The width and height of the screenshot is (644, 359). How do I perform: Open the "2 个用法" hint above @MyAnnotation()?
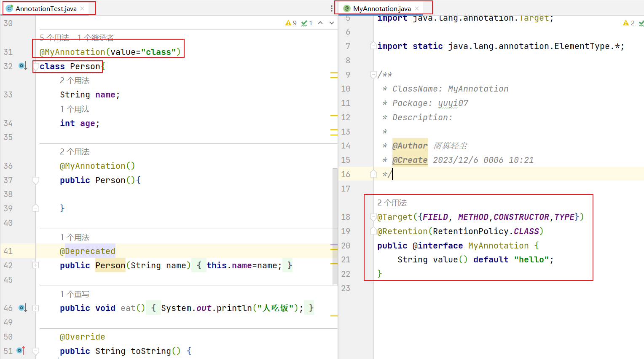[75, 151]
